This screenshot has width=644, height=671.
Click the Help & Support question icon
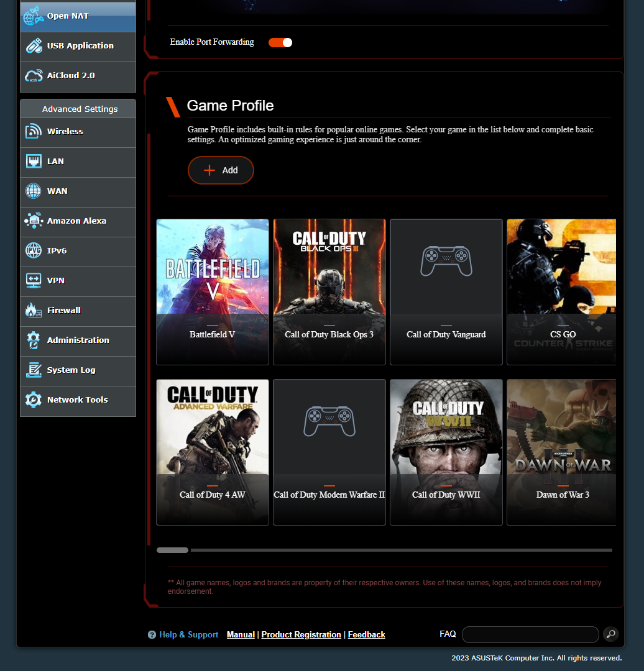click(152, 634)
